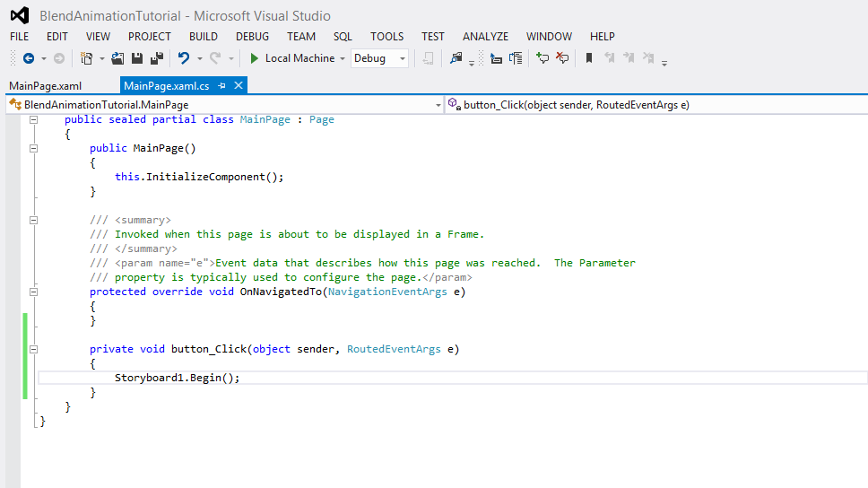Screen dimensions: 868x488
Task: Click the Visual Studio logo icon
Action: coord(20,15)
